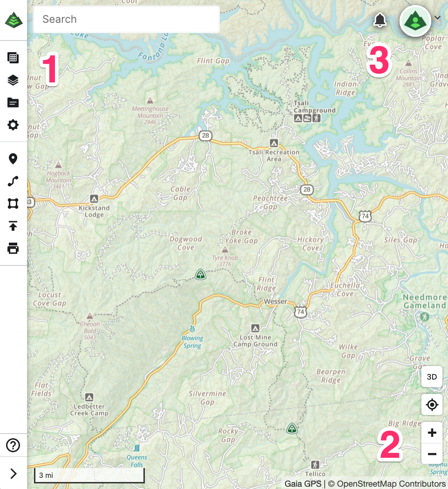Screen dimensions: 448x489
Task: Click the upload/import data icon
Action: coord(13,226)
